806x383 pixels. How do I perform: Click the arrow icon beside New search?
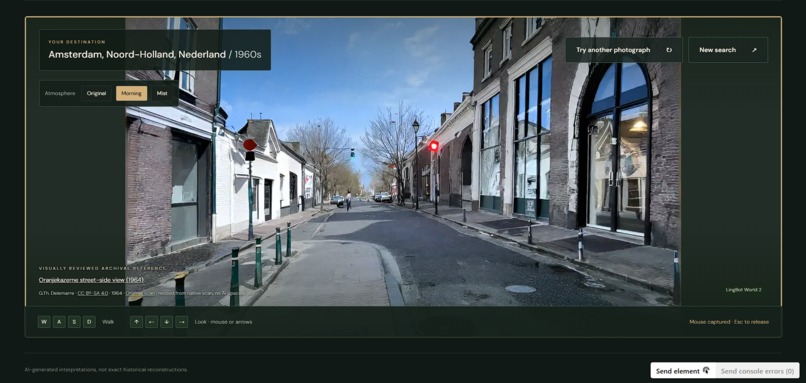(754, 50)
